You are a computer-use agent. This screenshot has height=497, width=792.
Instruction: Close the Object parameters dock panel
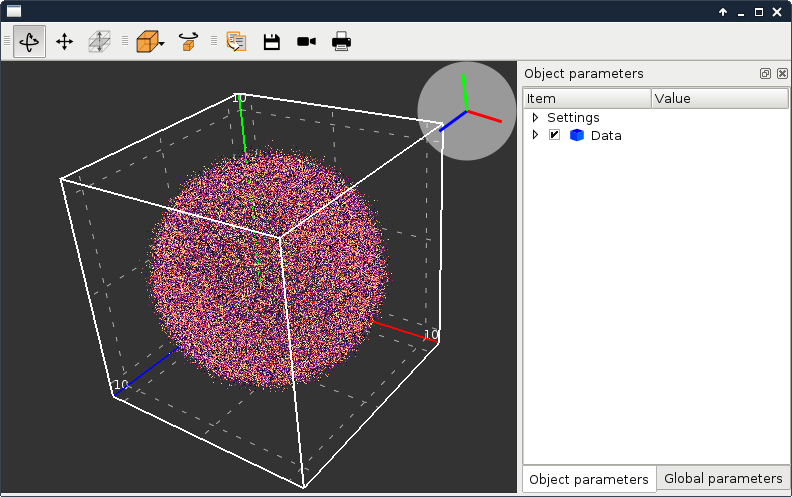tap(782, 74)
